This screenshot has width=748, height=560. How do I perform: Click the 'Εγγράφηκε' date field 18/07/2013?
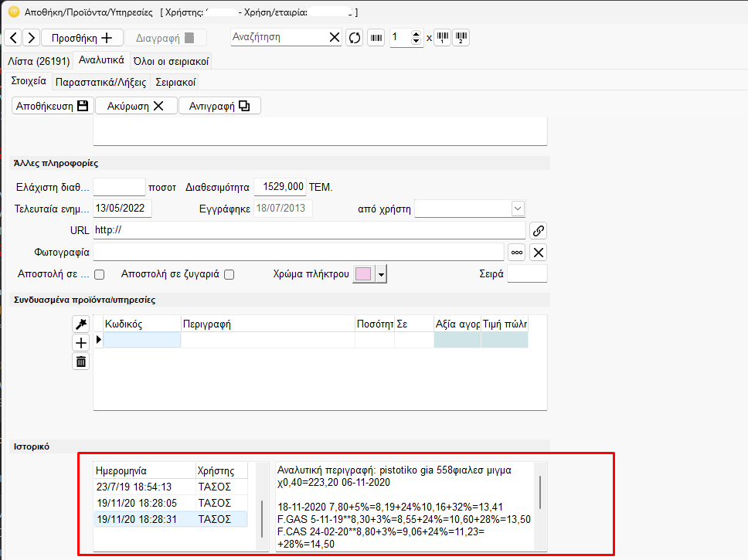[x=284, y=209]
